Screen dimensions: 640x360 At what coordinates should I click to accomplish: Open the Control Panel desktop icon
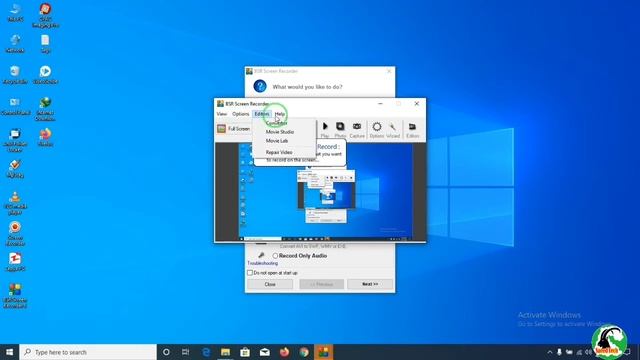(x=15, y=106)
